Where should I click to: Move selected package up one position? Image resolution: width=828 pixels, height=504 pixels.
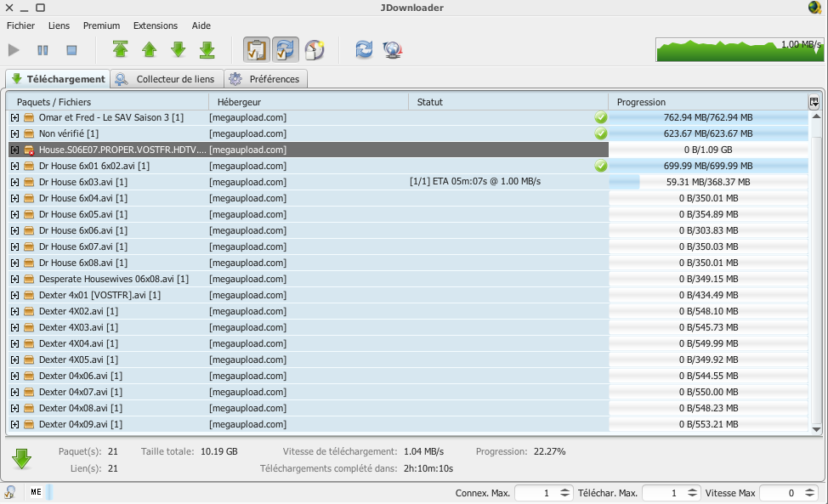150,49
